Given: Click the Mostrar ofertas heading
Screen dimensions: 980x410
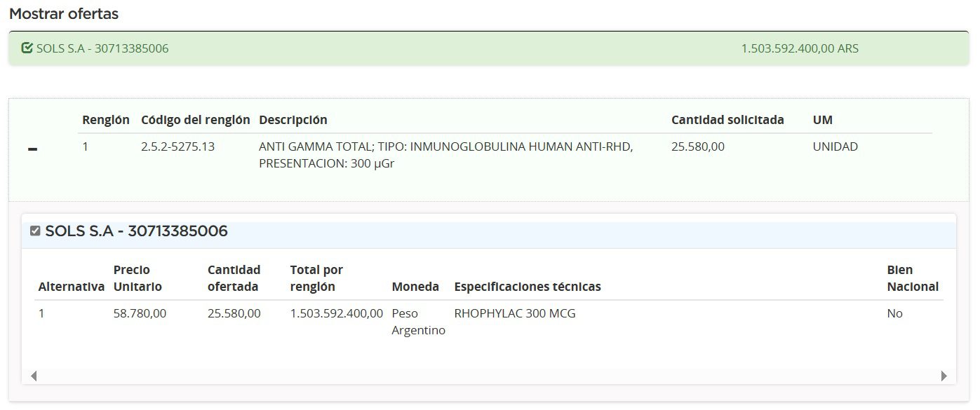Looking at the screenshot, I should (64, 14).
